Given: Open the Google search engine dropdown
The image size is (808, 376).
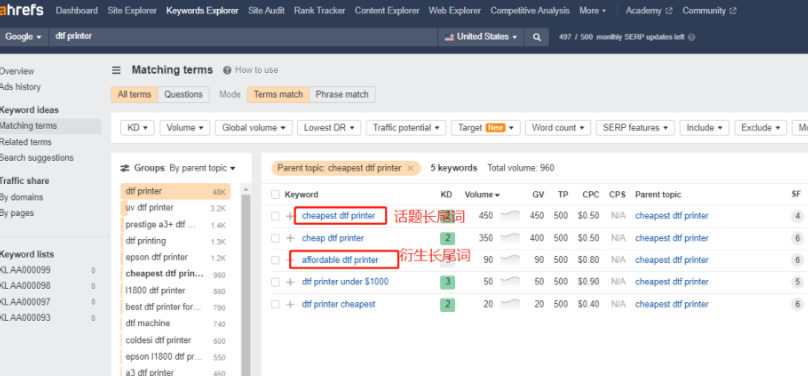Looking at the screenshot, I should [23, 37].
